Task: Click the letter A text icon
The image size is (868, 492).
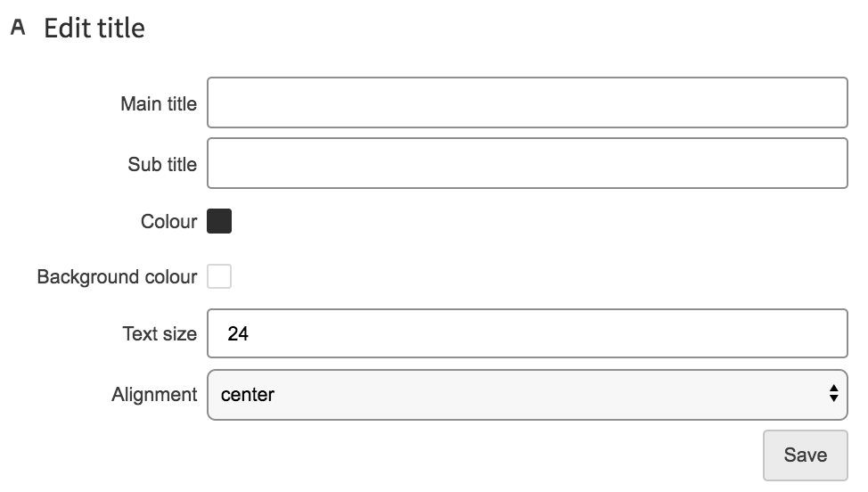Action: coord(18,27)
